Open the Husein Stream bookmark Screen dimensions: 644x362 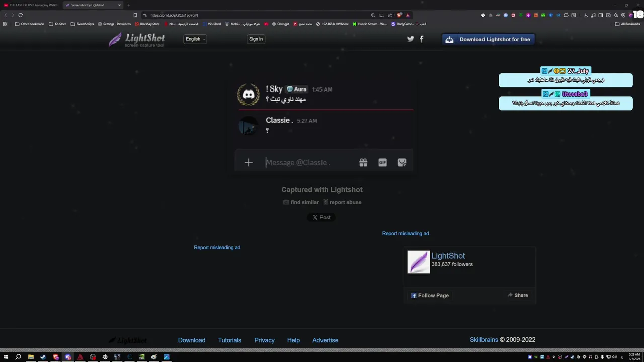coord(370,24)
